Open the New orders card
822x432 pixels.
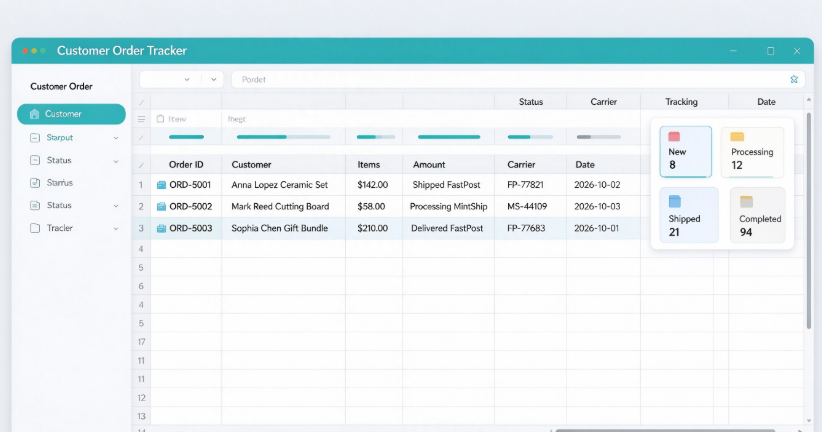click(686, 152)
